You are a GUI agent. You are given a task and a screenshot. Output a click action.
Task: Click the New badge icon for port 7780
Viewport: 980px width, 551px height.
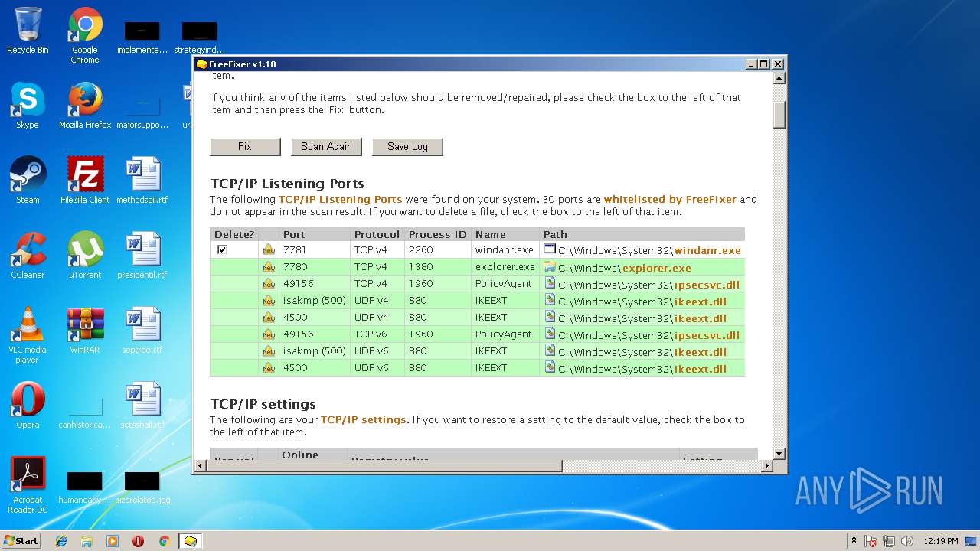(x=269, y=266)
